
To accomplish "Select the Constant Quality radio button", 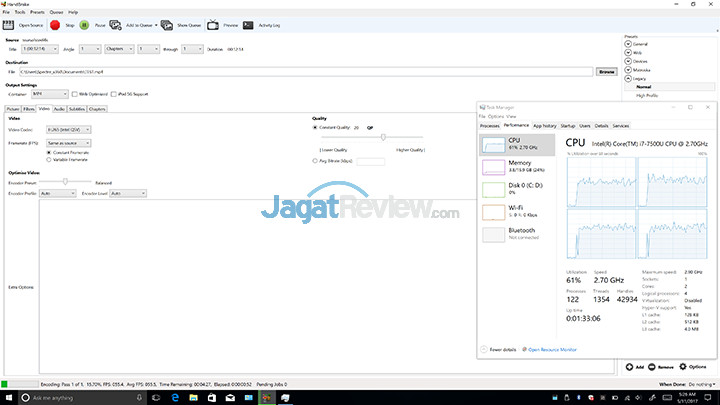I will [315, 128].
